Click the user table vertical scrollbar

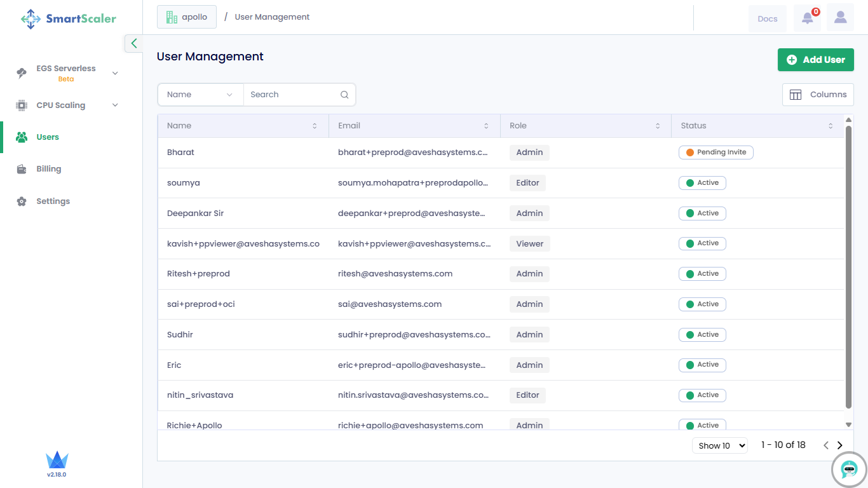coord(848,267)
